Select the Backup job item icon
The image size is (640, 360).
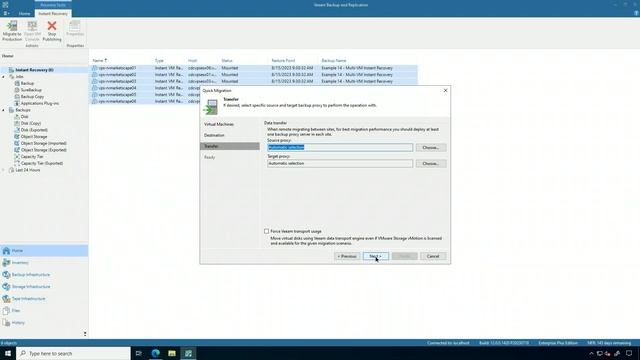pyautogui.click(x=17, y=83)
